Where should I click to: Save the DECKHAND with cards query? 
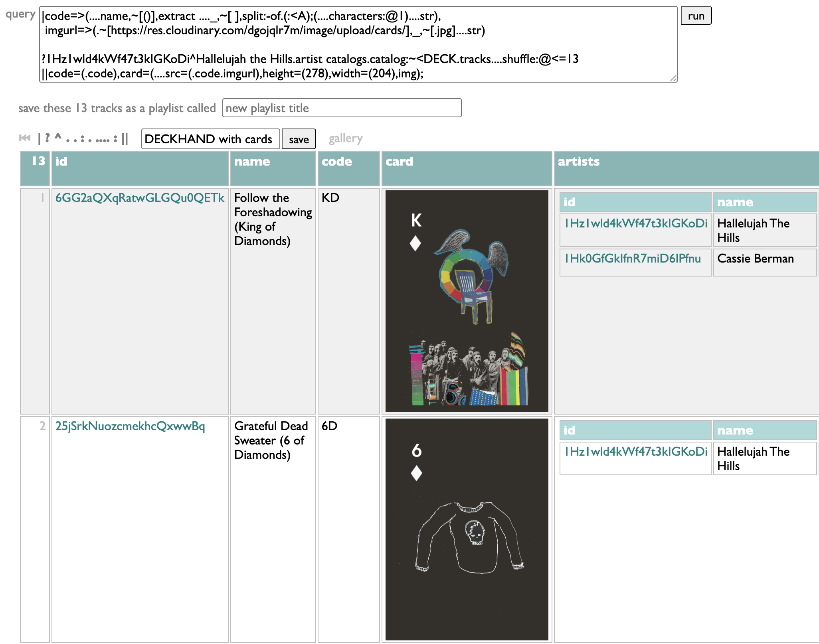pyautogui.click(x=299, y=139)
